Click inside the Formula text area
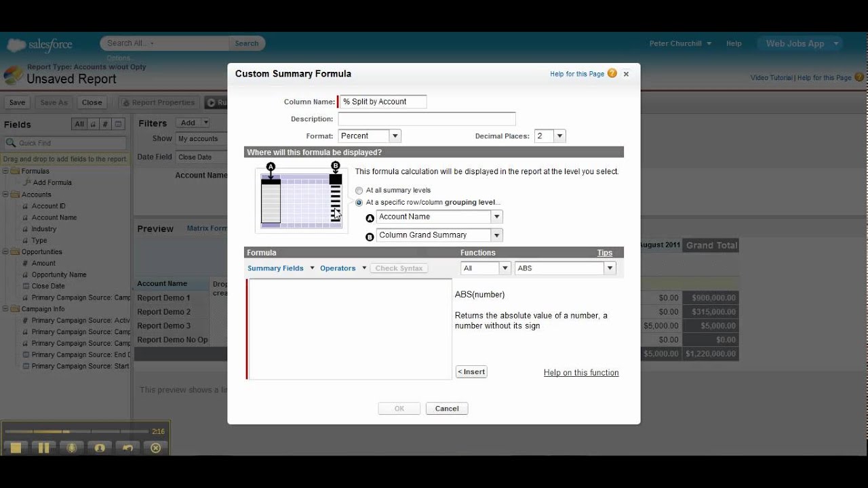Screen dimensions: 868x488 [x=350, y=329]
